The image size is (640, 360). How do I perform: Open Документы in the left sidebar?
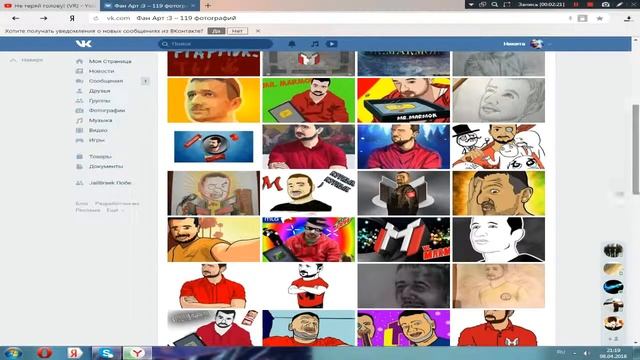[106, 166]
